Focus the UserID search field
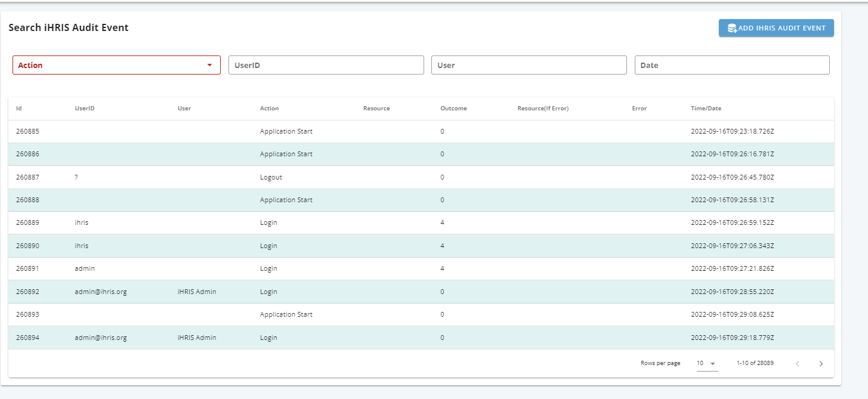 [326, 65]
